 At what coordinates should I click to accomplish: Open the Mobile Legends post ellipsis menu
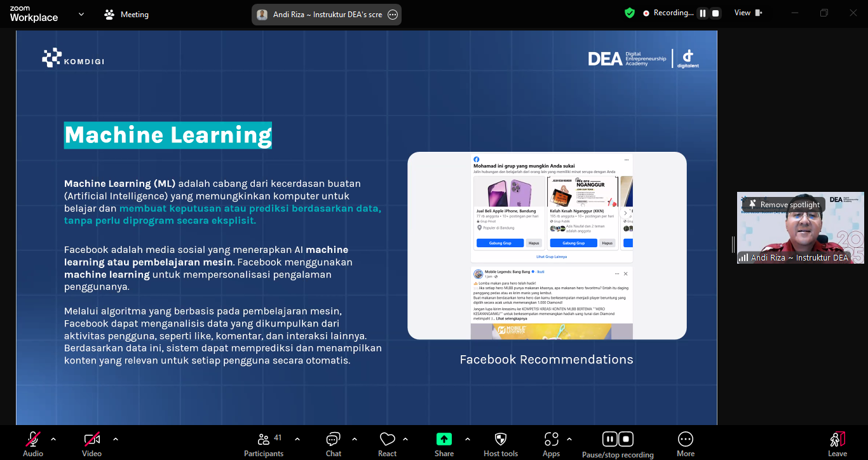(x=616, y=273)
